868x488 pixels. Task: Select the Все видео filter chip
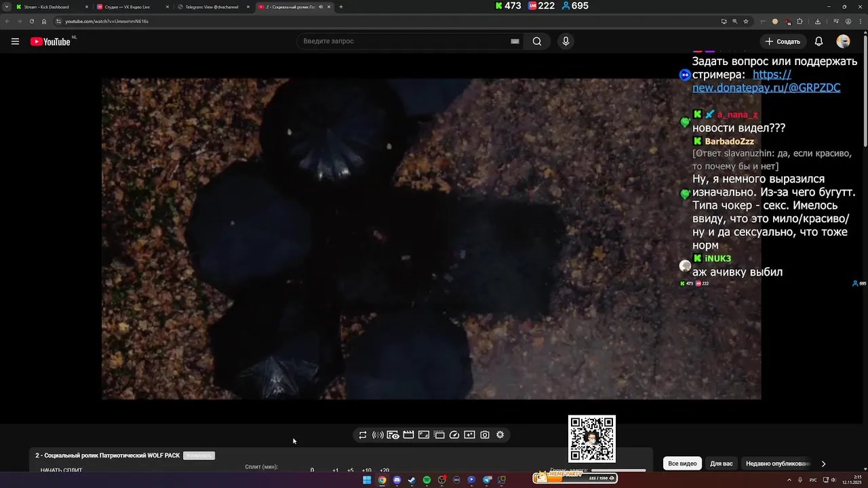point(682,464)
